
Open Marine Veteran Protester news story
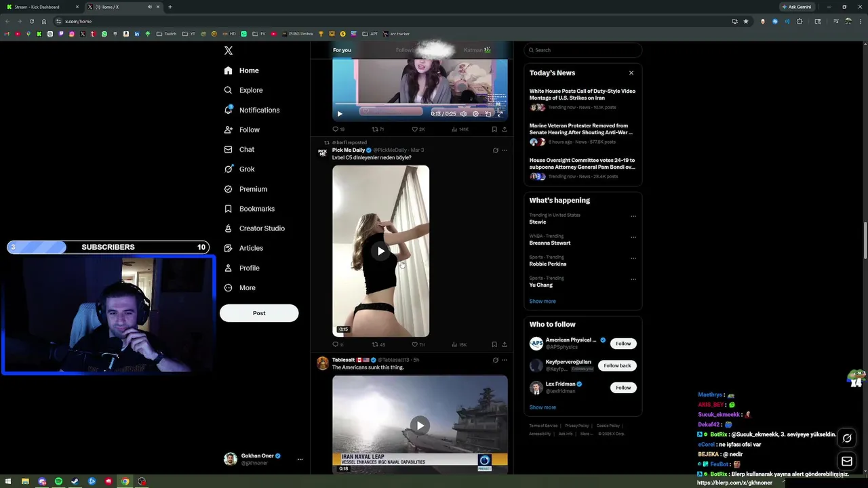pos(583,134)
